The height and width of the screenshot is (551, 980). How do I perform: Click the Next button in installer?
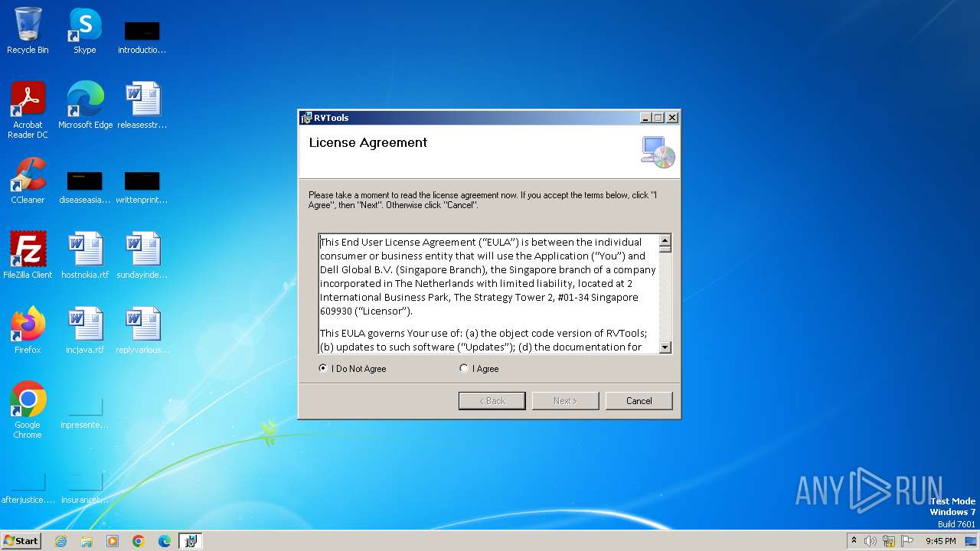[565, 401]
